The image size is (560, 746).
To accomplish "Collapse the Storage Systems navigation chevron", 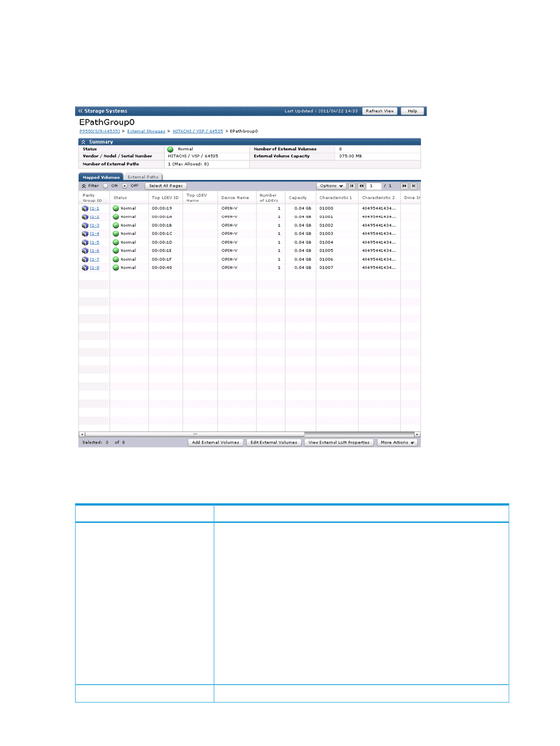I will point(80,111).
